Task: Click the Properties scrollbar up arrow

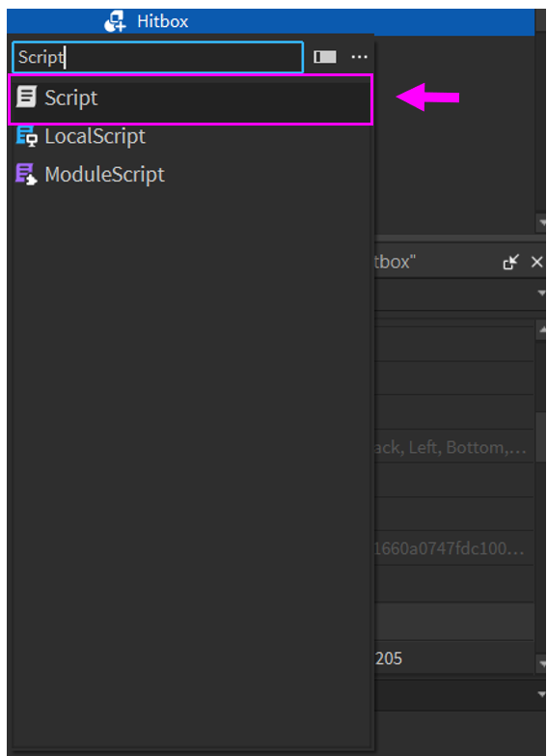Action: click(541, 330)
